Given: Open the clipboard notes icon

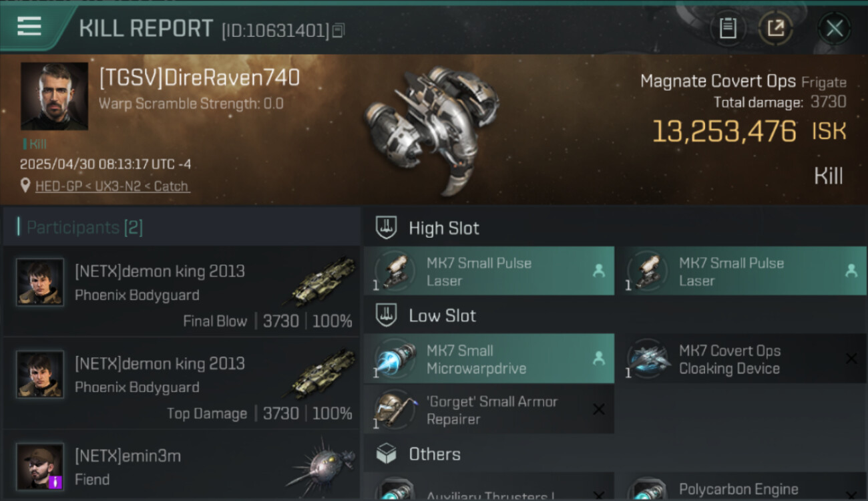Looking at the screenshot, I should (x=728, y=28).
